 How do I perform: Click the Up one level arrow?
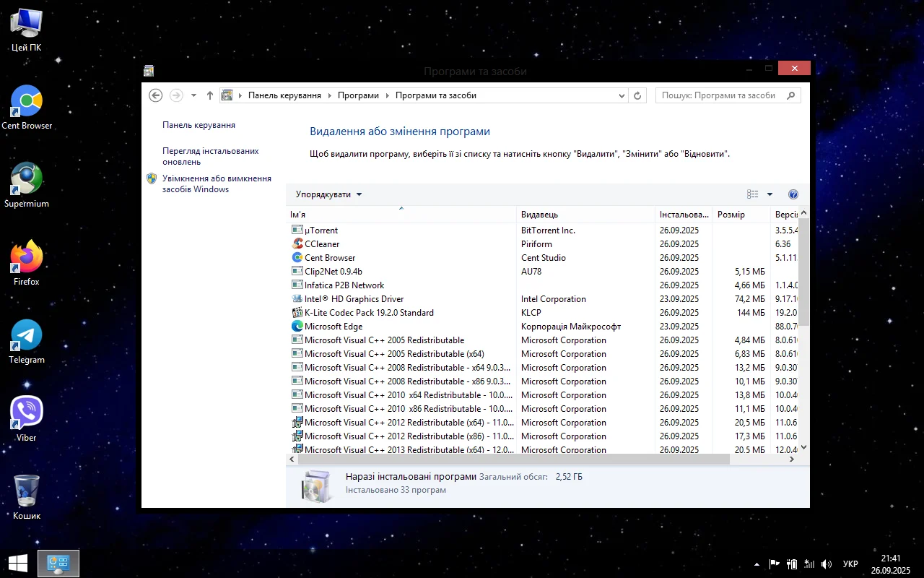tap(210, 95)
